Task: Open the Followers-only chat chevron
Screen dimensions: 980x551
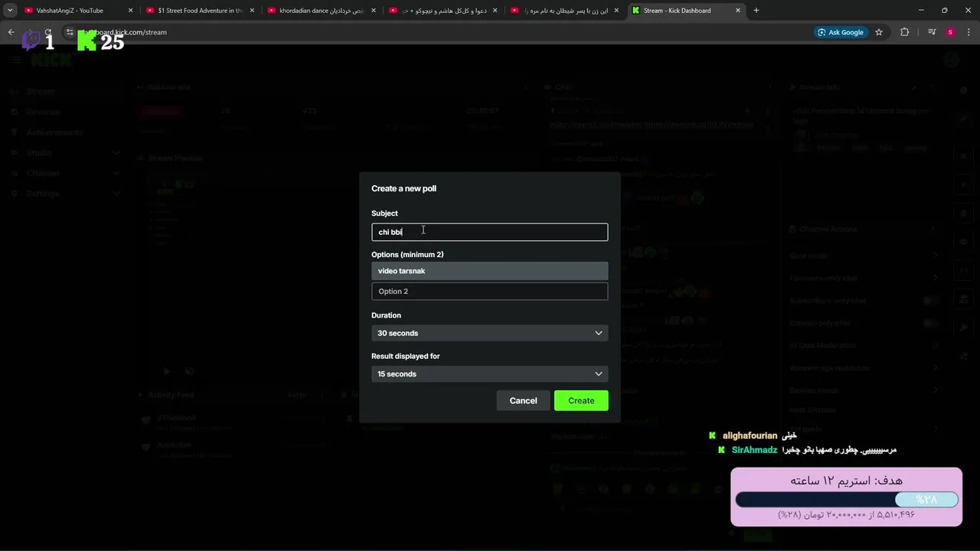Action: point(936,279)
